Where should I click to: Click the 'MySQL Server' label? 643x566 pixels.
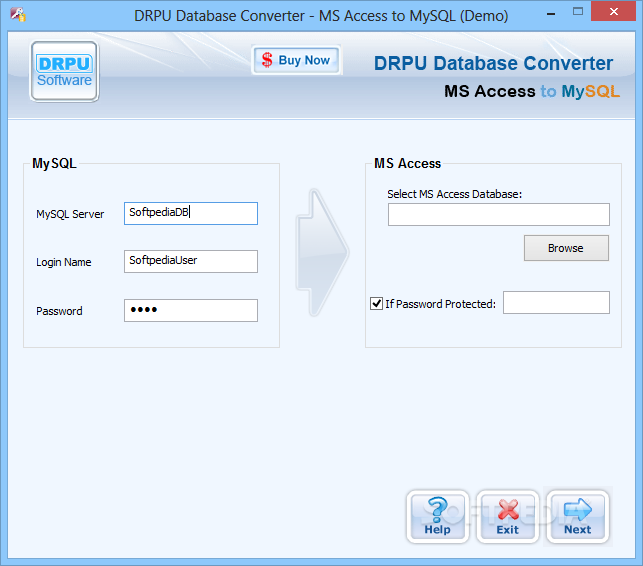click(70, 214)
